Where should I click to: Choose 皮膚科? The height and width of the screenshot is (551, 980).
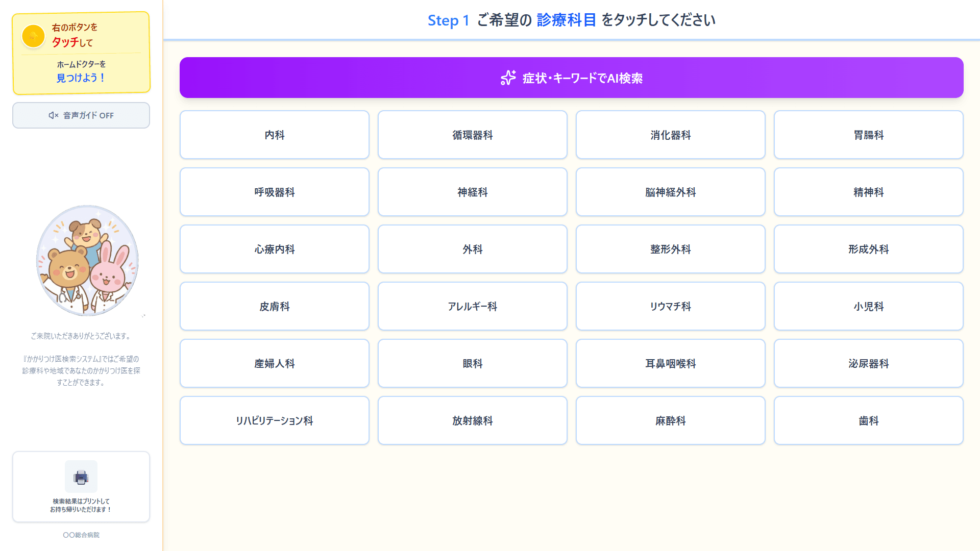(x=274, y=306)
